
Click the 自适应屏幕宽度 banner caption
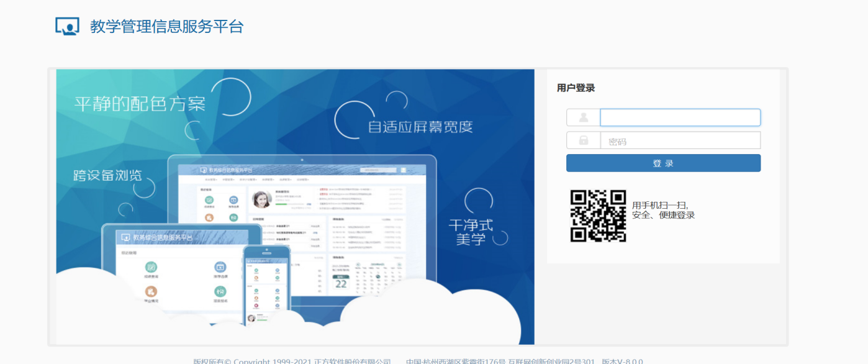click(420, 127)
